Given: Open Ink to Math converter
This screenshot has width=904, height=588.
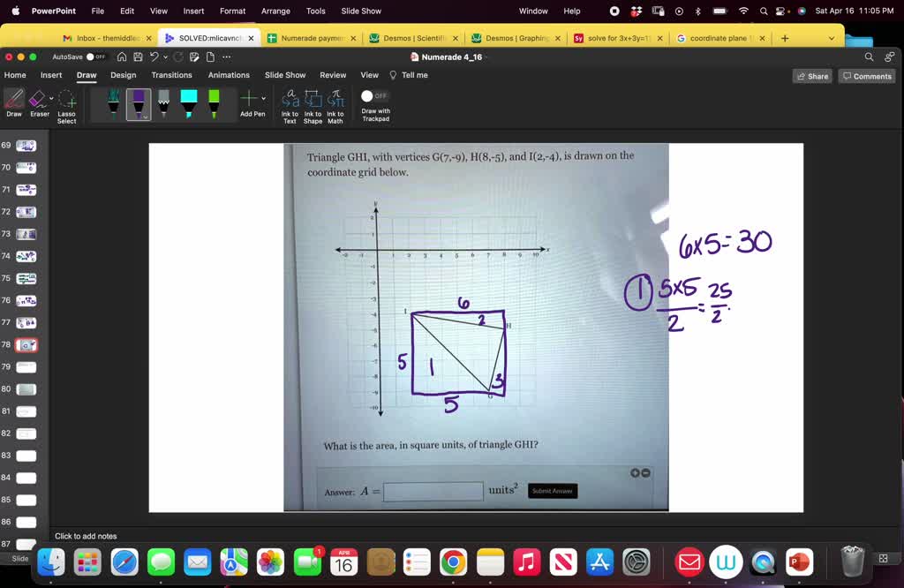Looking at the screenshot, I should point(335,106).
